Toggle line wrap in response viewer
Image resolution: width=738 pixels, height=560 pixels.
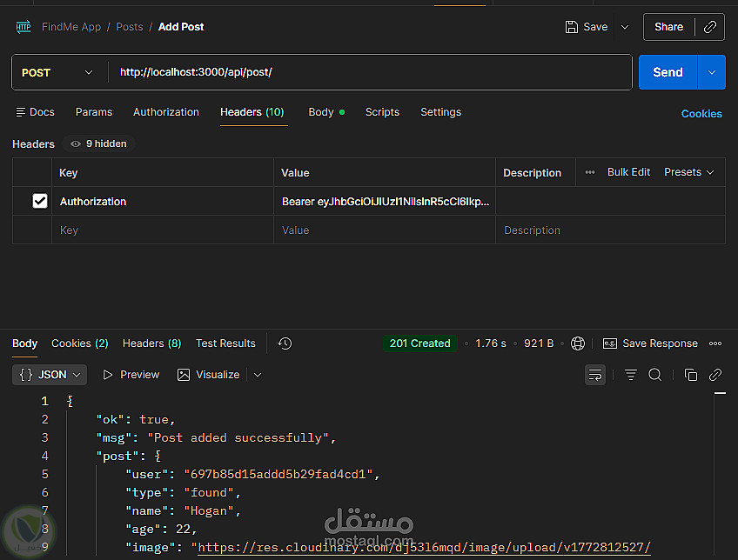coord(595,375)
